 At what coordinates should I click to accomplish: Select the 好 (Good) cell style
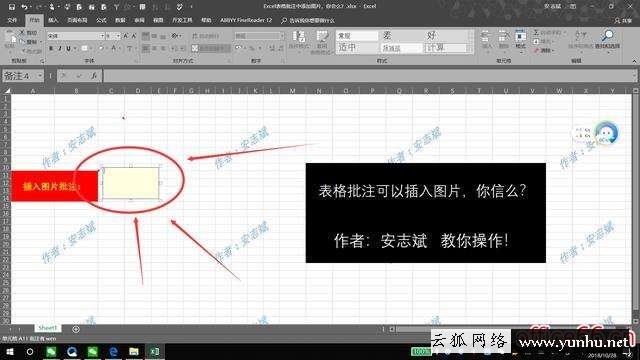click(x=445, y=36)
